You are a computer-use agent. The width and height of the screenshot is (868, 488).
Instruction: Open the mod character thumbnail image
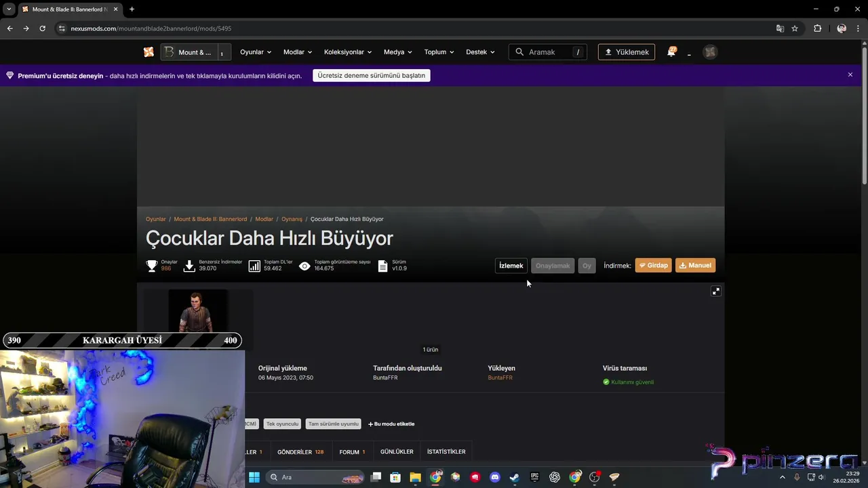[x=198, y=310]
